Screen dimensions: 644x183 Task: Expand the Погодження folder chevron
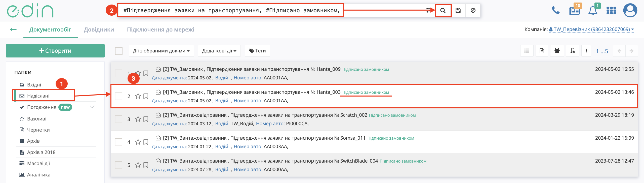click(x=92, y=107)
